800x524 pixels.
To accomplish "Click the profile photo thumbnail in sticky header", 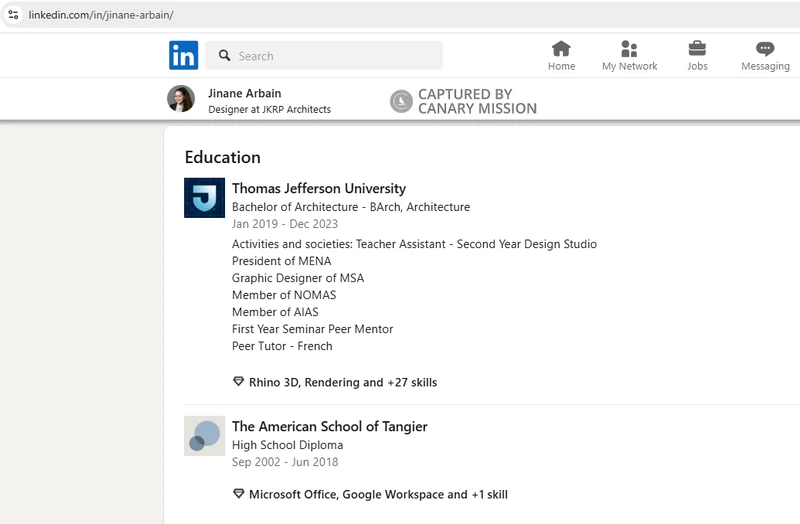I will point(181,99).
